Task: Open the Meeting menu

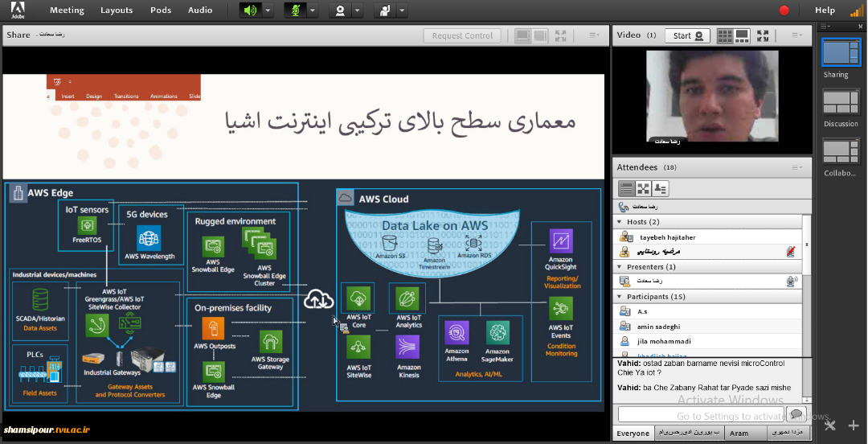Action: (67, 10)
